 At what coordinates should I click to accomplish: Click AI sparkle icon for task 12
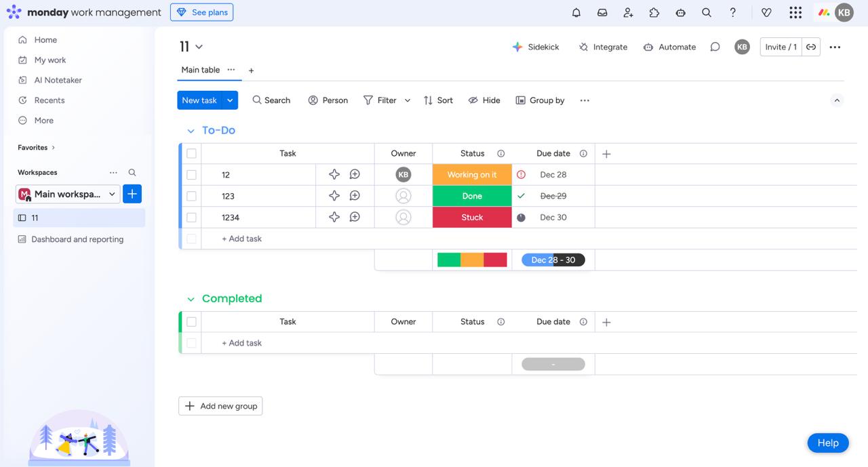pos(334,174)
